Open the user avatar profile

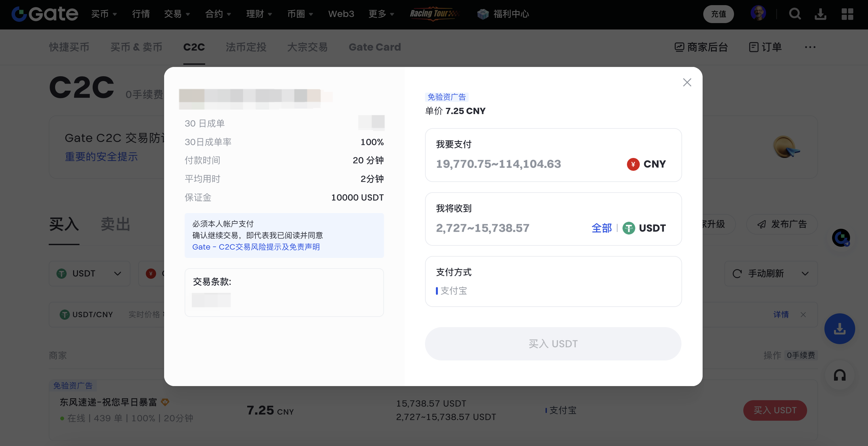(758, 14)
